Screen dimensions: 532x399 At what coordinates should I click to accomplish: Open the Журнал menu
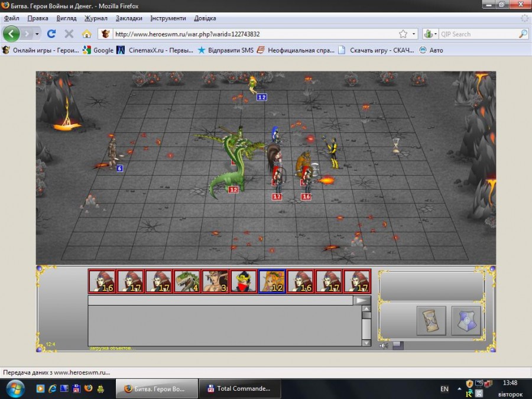pyautogui.click(x=96, y=18)
